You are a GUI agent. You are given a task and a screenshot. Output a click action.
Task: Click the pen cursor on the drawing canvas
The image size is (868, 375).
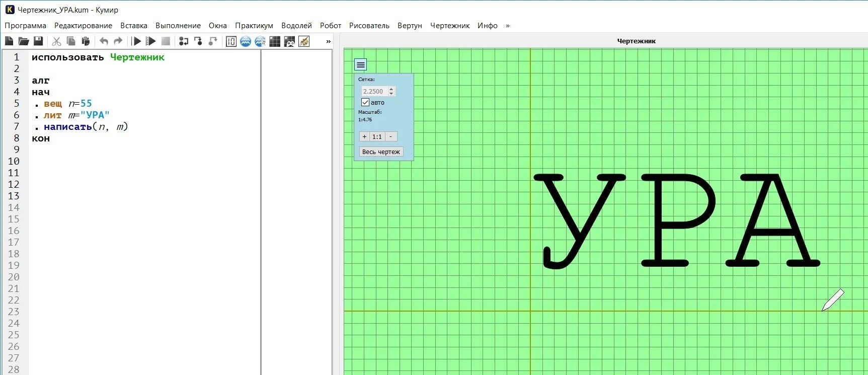click(x=833, y=300)
